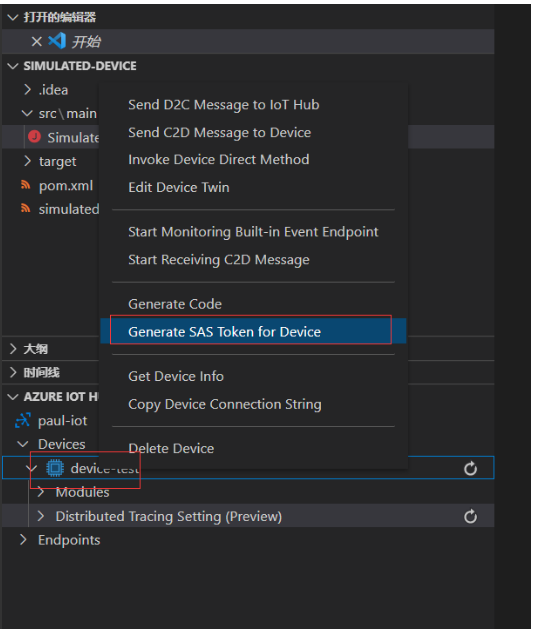Refresh Distributed Tracing Setting row

tap(470, 516)
